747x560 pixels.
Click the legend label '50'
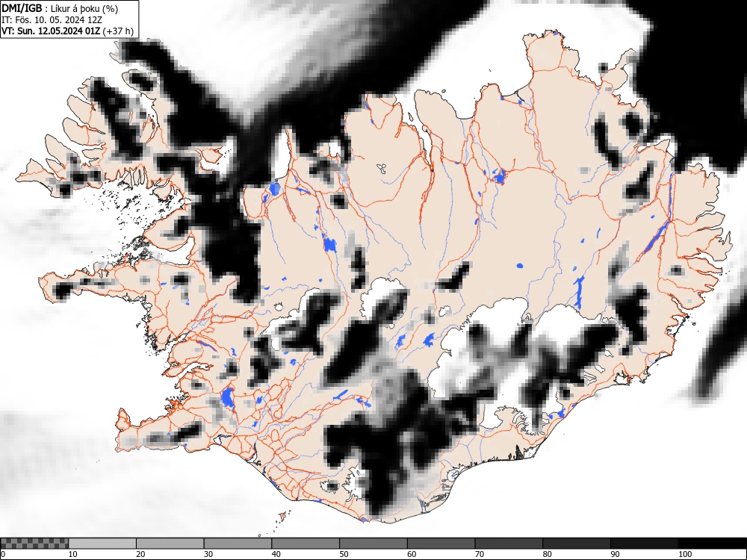pos(344,554)
